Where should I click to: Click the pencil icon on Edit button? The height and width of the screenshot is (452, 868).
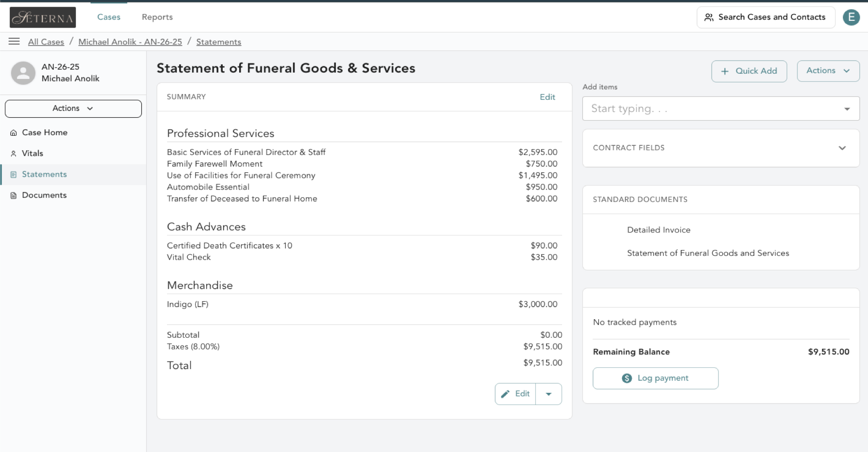(505, 394)
